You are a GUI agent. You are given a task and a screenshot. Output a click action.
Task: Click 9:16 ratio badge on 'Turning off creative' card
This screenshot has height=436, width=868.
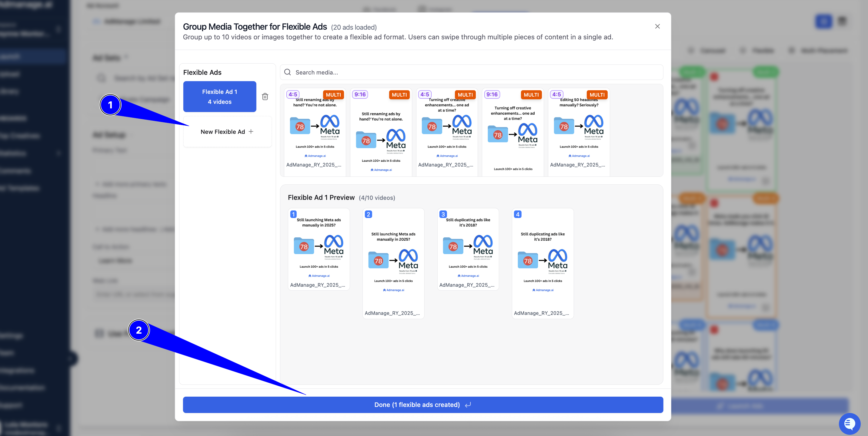click(492, 94)
